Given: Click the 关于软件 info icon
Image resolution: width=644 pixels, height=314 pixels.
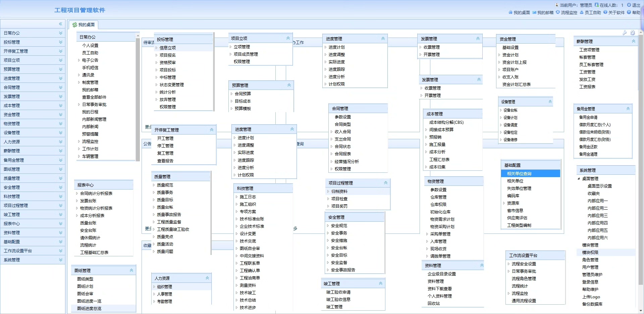Looking at the screenshot, I should click(605, 12).
